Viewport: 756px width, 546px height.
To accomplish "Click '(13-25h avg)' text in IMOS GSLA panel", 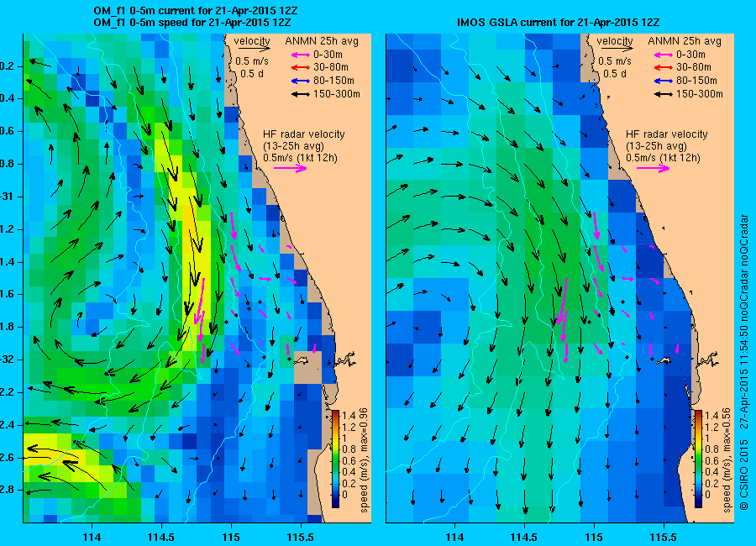I will [x=656, y=145].
